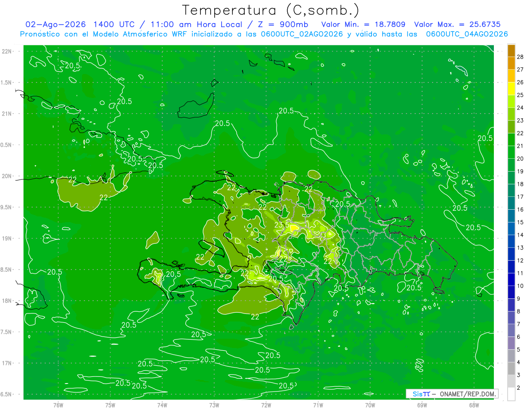Pick the dark blue legend swatch between 10 and 11

pos(511,279)
